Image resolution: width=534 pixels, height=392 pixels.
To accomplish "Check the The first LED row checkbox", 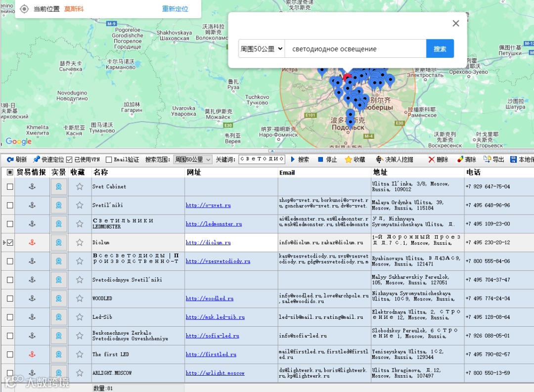I will click(x=10, y=354).
